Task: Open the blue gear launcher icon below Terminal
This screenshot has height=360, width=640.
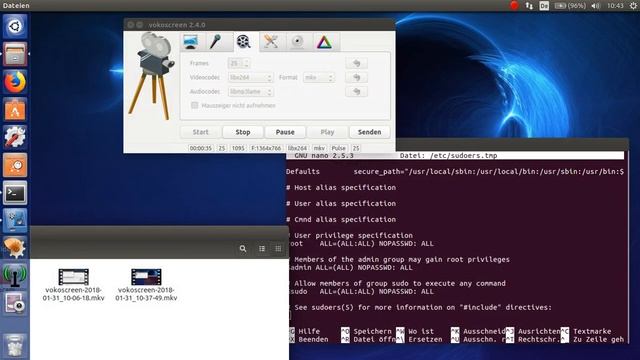Action: point(15,221)
